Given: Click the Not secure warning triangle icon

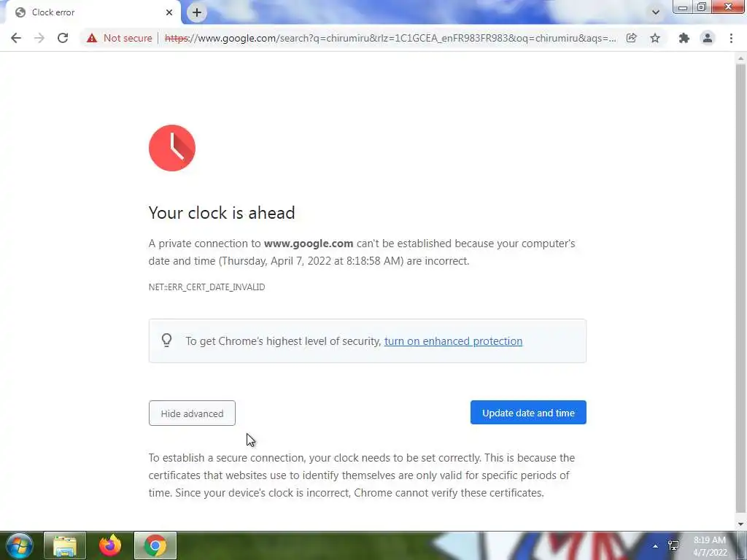Looking at the screenshot, I should pos(92,38).
